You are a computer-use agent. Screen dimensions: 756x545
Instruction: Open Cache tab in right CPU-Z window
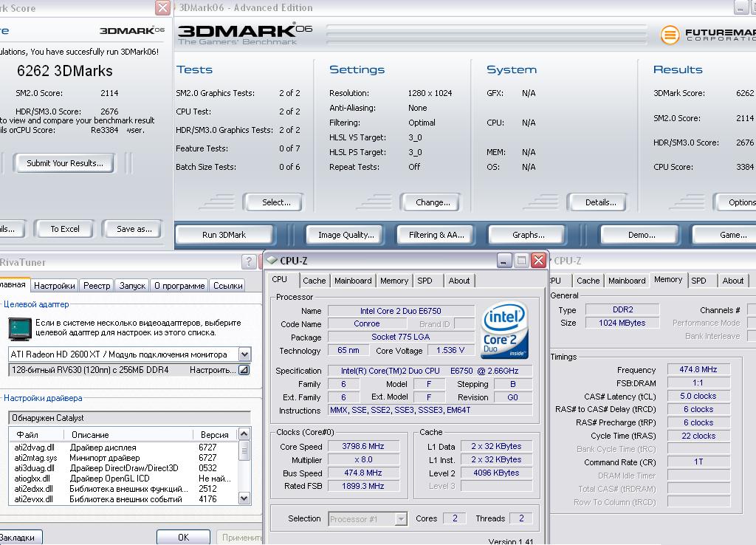point(588,281)
